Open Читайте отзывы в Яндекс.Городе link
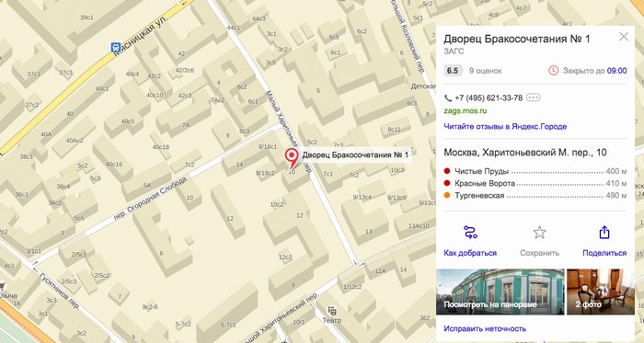This screenshot has height=343, width=644. 505,126
